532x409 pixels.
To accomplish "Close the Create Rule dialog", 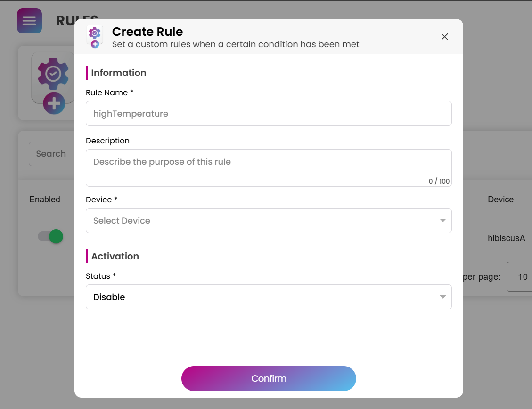I will tap(444, 37).
